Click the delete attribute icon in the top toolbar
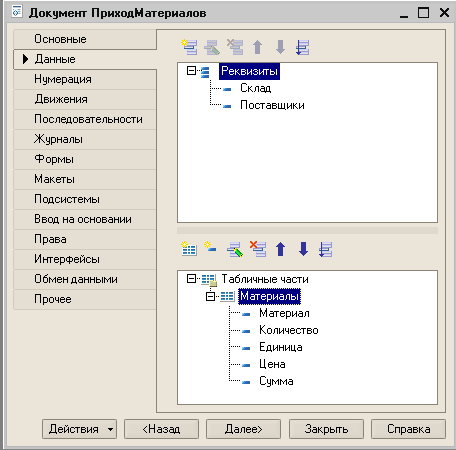 click(x=235, y=47)
